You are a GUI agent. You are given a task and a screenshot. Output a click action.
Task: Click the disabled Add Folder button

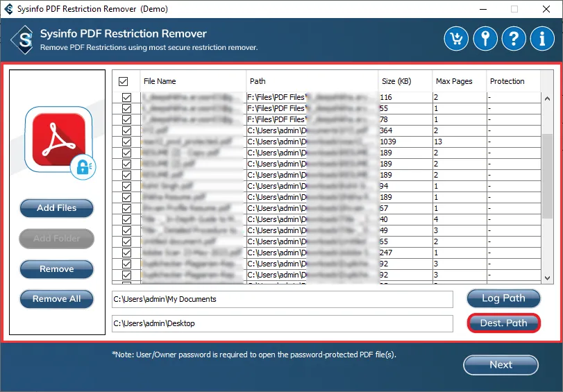pyautogui.click(x=57, y=239)
